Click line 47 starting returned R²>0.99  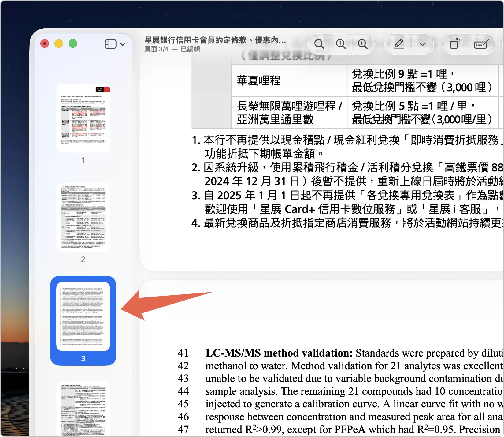[354, 430]
